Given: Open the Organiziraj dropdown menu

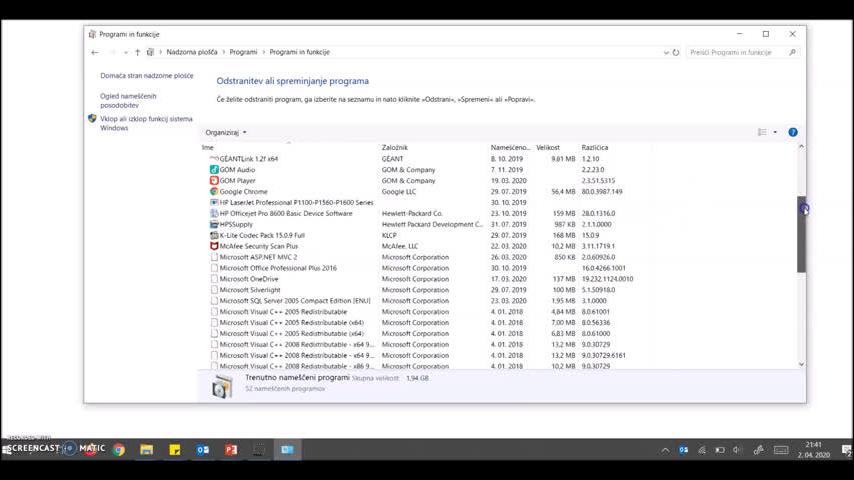Looking at the screenshot, I should point(225,132).
